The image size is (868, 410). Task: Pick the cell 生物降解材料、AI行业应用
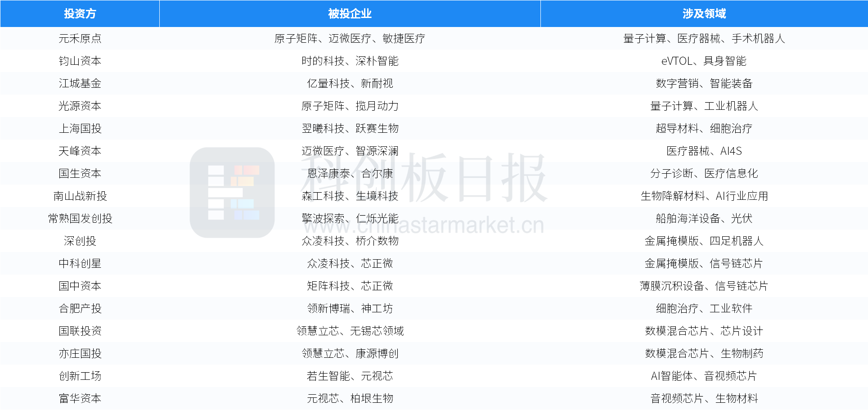pyautogui.click(x=704, y=196)
